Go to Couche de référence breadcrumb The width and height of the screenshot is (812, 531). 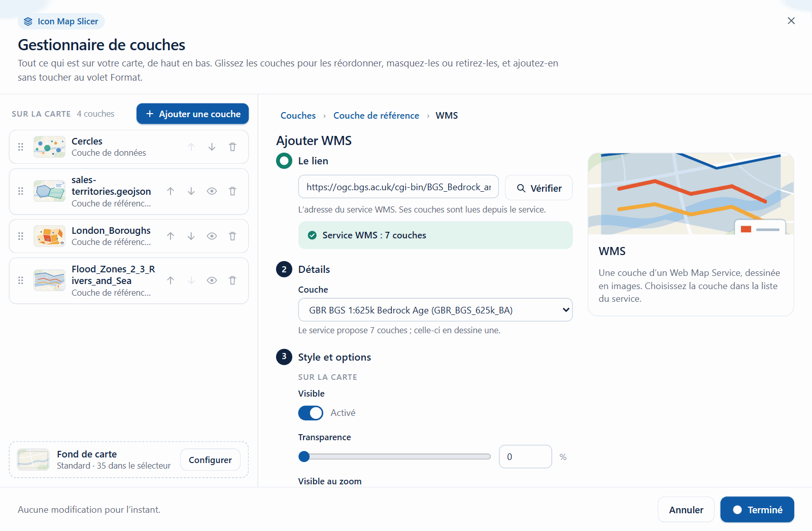376,116
